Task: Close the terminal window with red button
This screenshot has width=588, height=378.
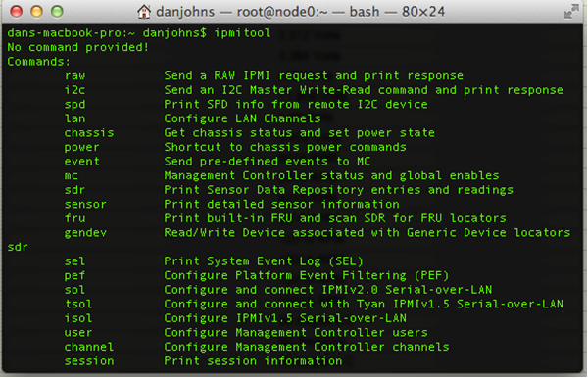Action: [x=17, y=11]
